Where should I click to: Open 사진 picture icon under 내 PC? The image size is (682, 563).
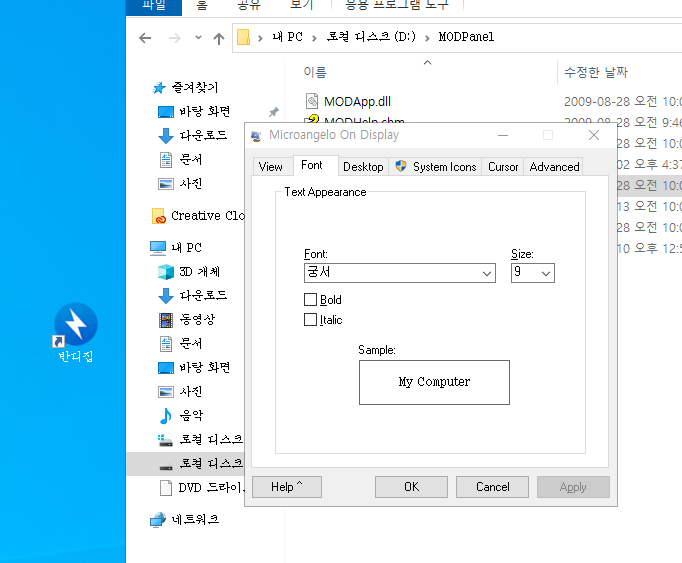pos(166,392)
